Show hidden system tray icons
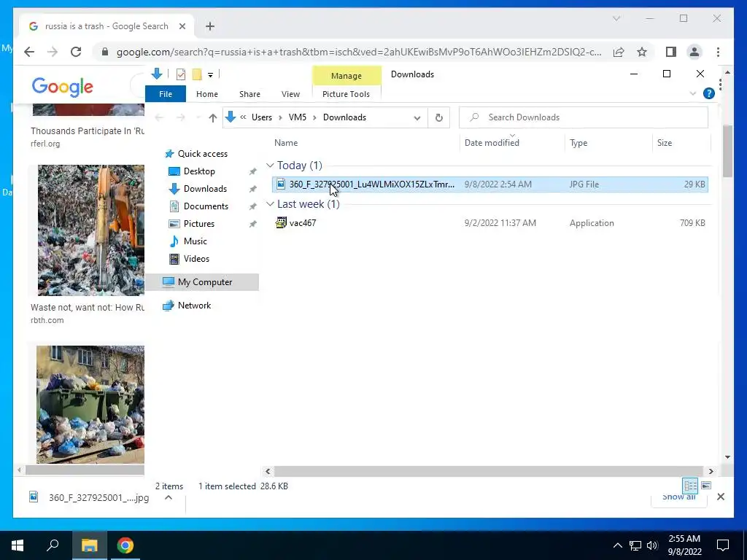Image resolution: width=747 pixels, height=560 pixels. [617, 545]
